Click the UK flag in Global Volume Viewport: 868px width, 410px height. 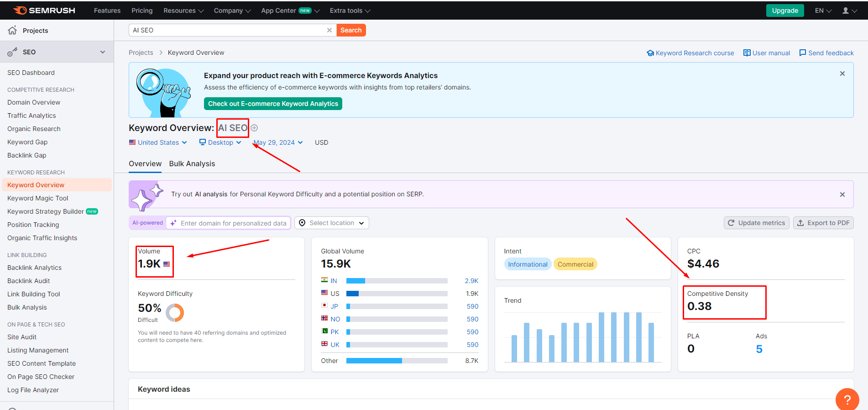click(x=324, y=344)
